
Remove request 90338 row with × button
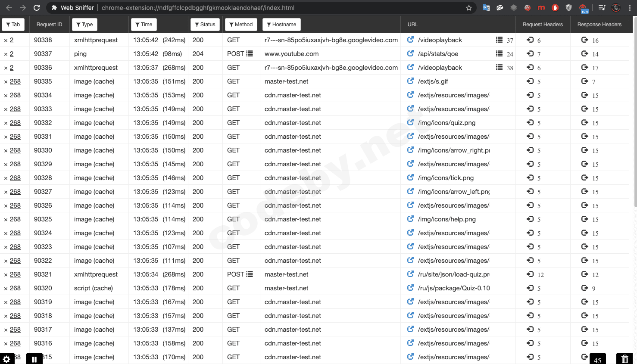click(x=6, y=40)
